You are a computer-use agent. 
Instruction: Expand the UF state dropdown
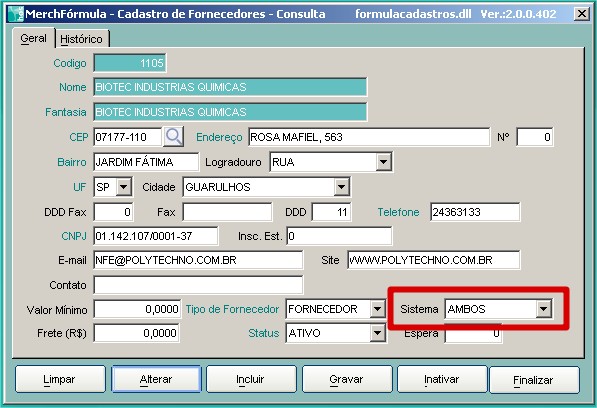123,187
